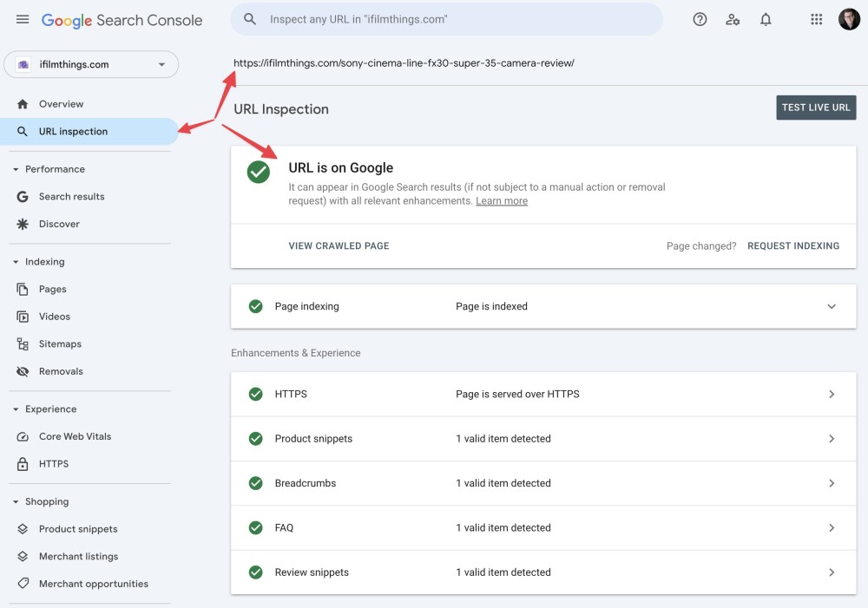Click 'Page is indexed' status text
This screenshot has height=608, width=868.
[491, 306]
